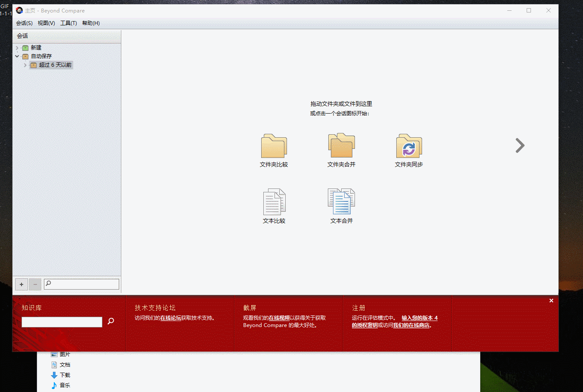Open the 帮助(H) menu

point(91,23)
